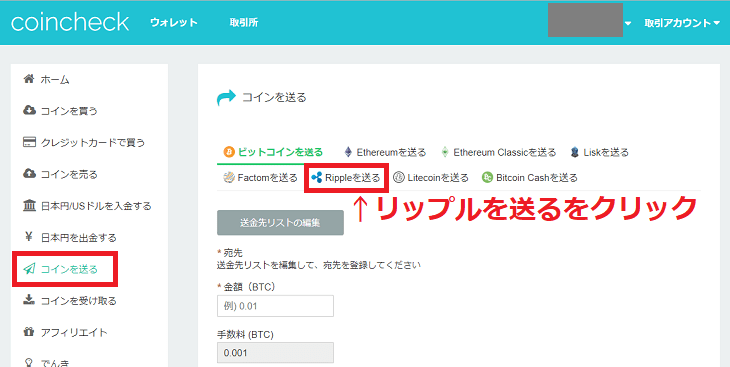Click the 手数料 (BTC) field showing 0.001
Screen dimensions: 730x367
[275, 353]
